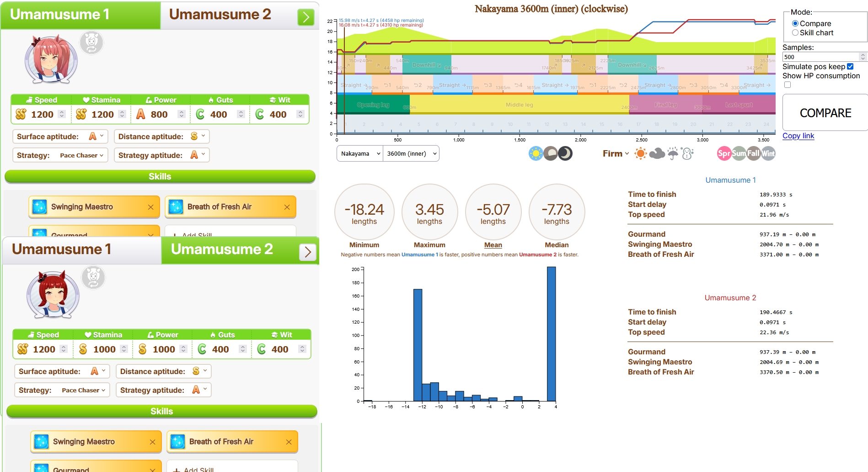868x472 pixels.
Task: Click the green arrow beside upper Umamusume 2 tab
Action: click(306, 17)
